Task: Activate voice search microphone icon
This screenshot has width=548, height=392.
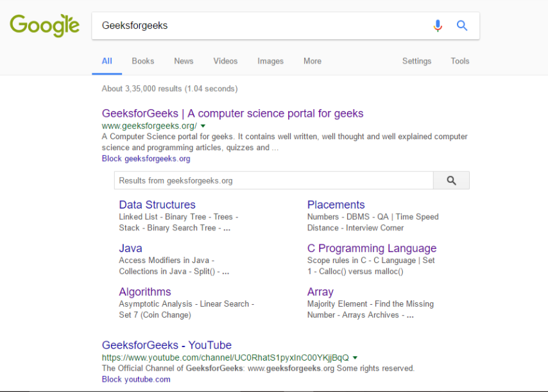Action: [x=438, y=26]
